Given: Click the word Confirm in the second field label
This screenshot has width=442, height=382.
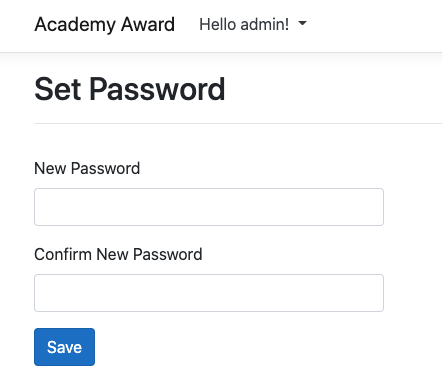Looking at the screenshot, I should [63, 254].
